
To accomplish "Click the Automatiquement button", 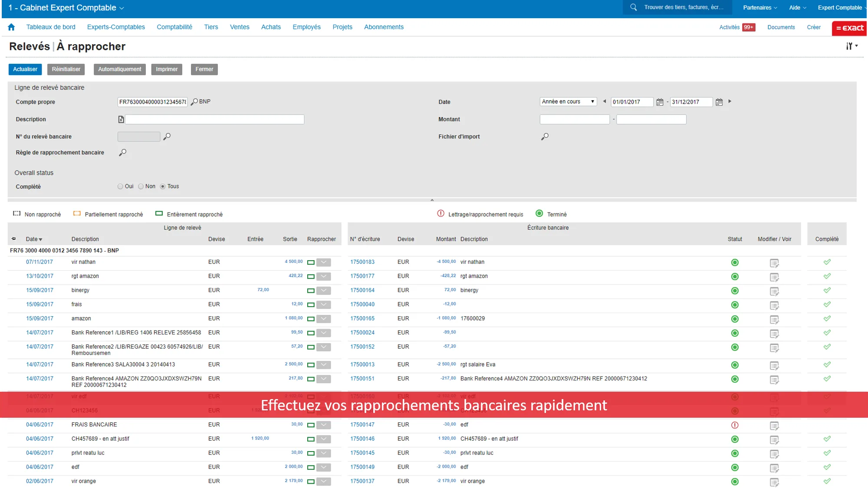I will tap(119, 69).
